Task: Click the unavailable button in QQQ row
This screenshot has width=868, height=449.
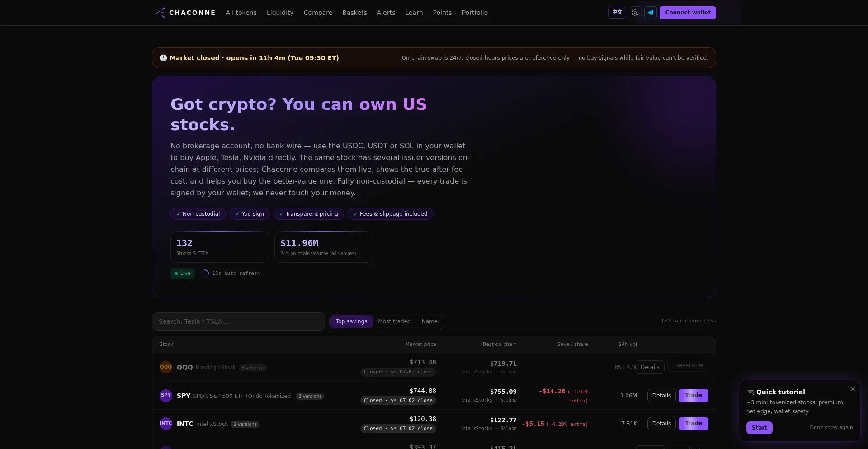Action: coord(688,365)
